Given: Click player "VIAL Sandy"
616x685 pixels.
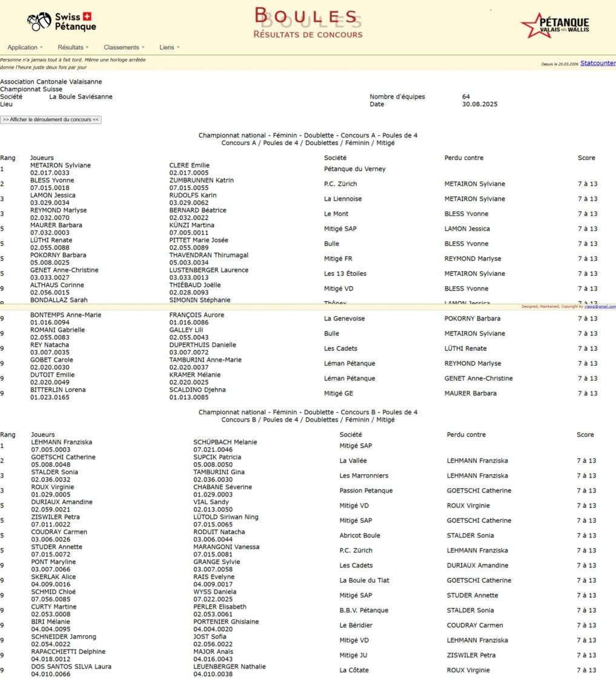Looking at the screenshot, I should [211, 502].
